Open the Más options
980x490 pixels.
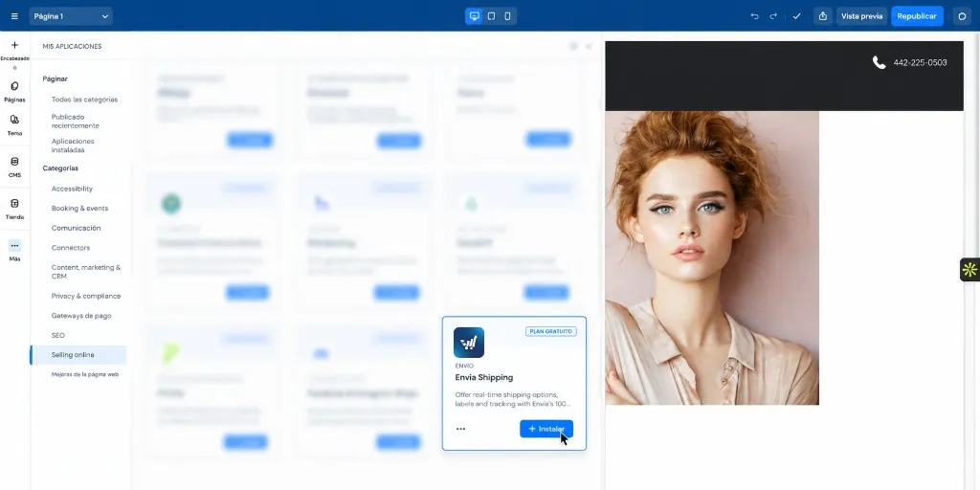(15, 250)
